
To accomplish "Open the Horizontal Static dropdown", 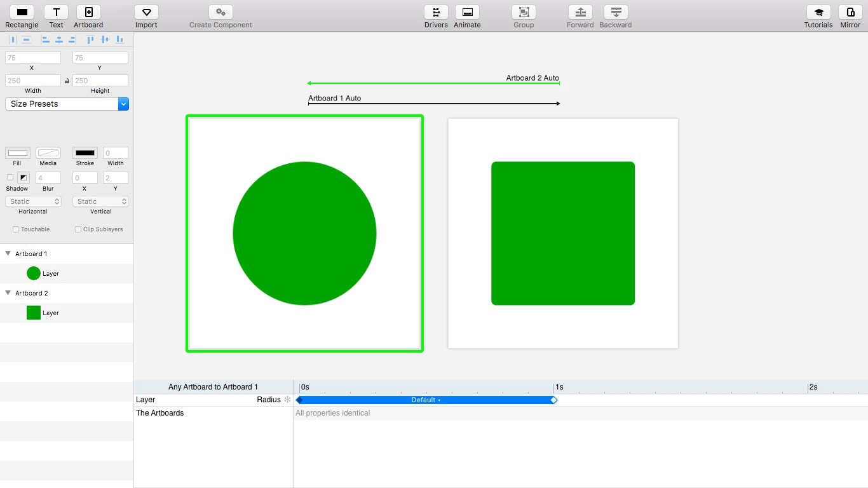I will [x=33, y=201].
